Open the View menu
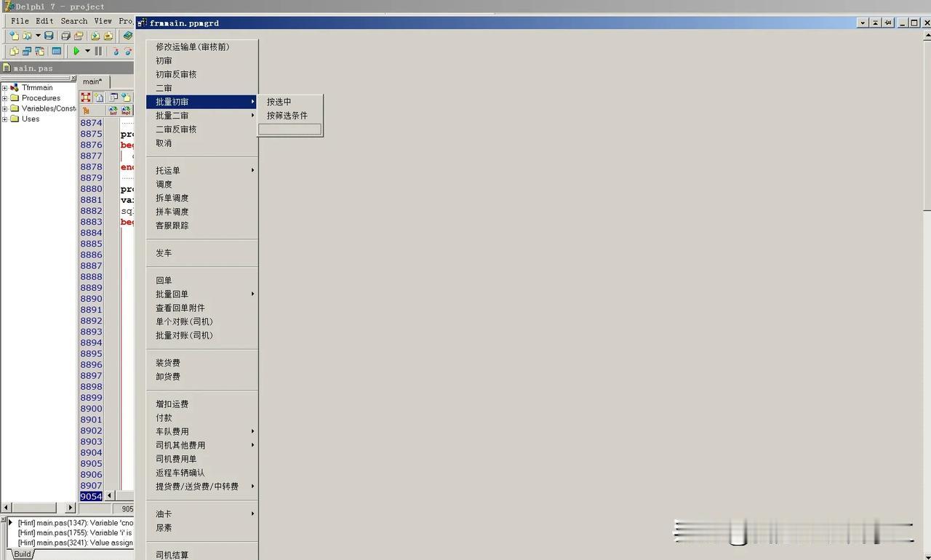The height and width of the screenshot is (560, 931). (103, 21)
